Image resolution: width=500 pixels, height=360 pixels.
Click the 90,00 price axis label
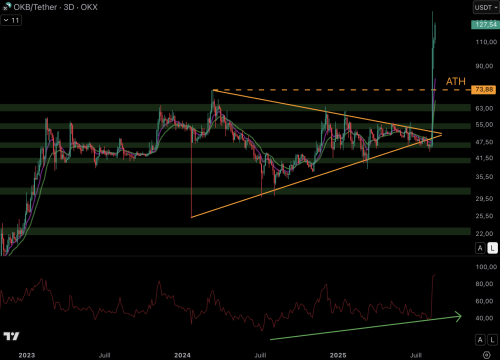click(485, 66)
